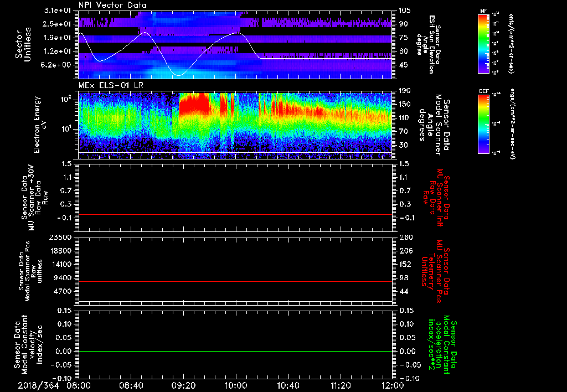
Task: Select the NF color bar
Action: pyautogui.click(x=484, y=44)
